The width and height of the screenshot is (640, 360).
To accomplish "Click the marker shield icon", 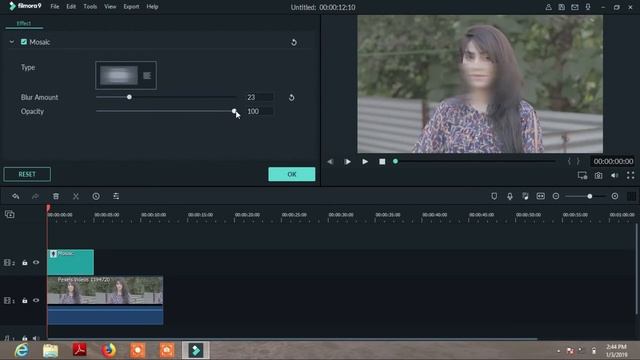I will pos(494,196).
